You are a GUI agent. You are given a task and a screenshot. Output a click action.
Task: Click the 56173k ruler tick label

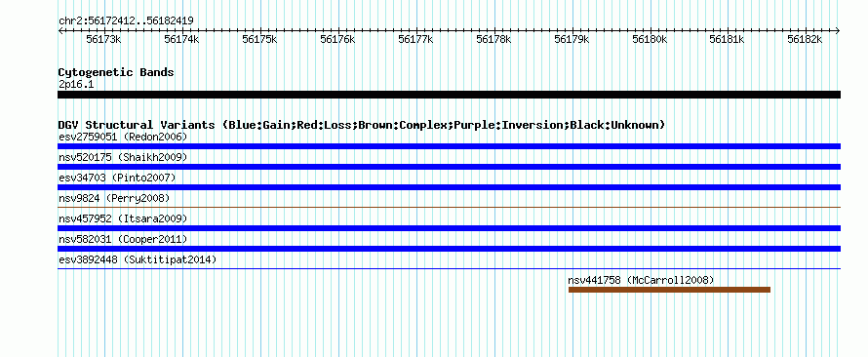click(x=104, y=40)
